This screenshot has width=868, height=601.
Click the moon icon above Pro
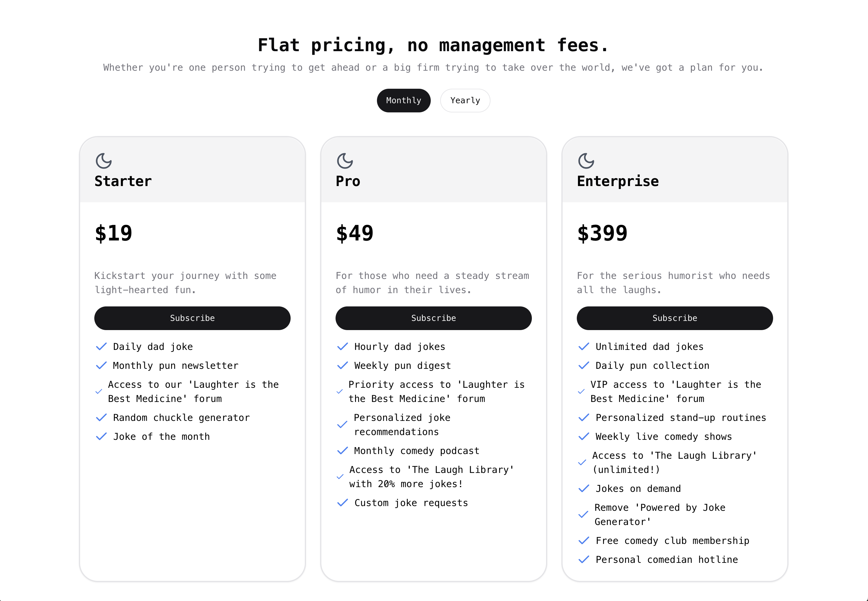[345, 161]
